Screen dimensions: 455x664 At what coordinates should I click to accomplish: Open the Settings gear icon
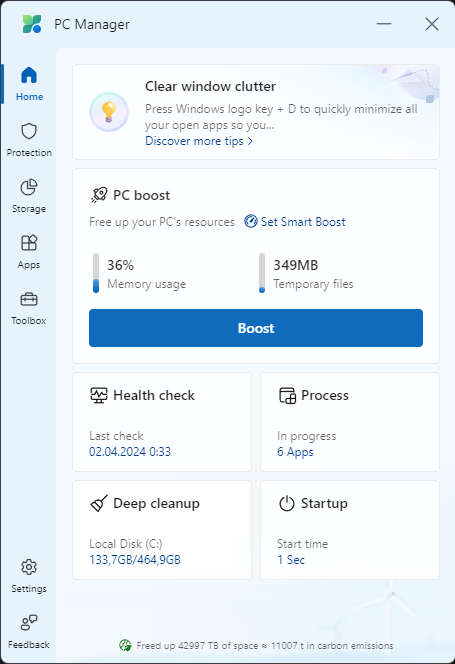29,567
